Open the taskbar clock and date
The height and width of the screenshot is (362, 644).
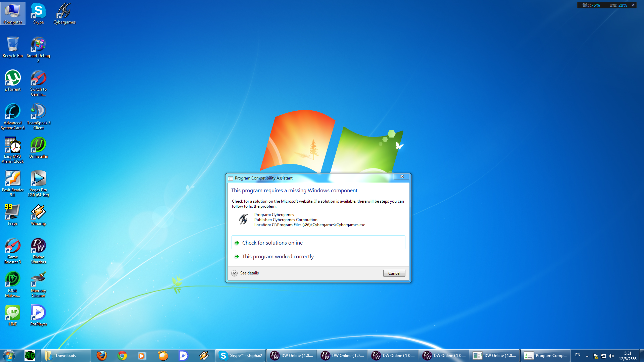point(628,356)
